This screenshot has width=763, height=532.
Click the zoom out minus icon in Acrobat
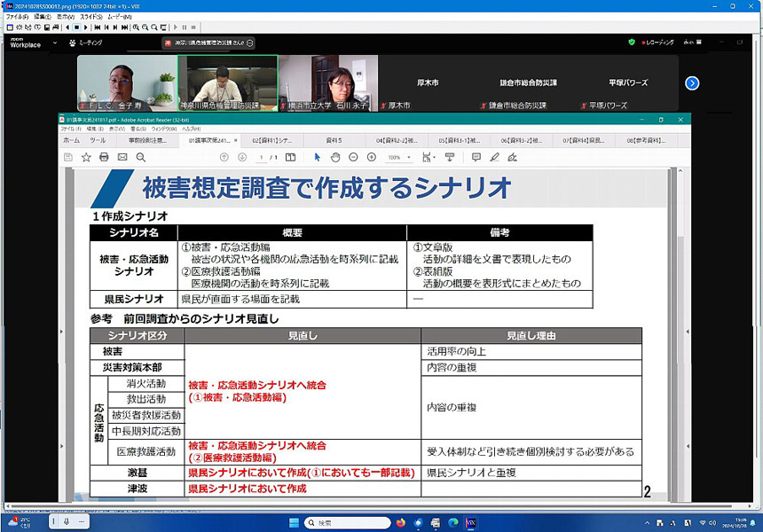point(353,157)
